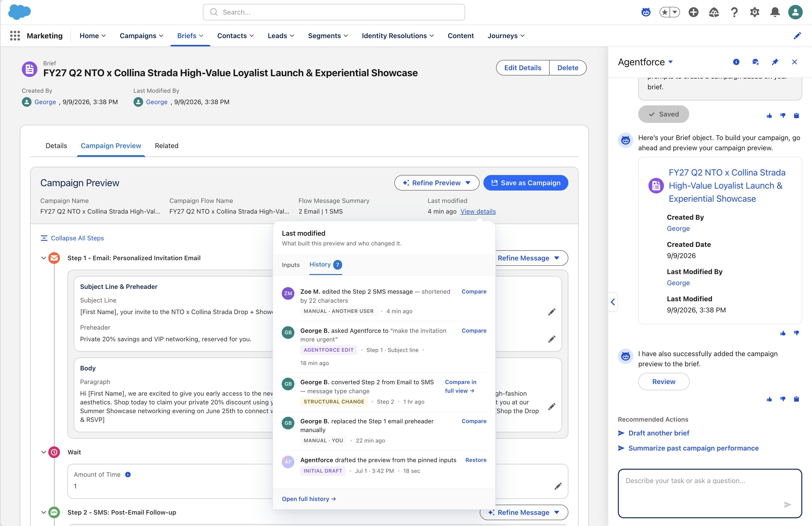Send the Agentforce message arrow
The height and width of the screenshot is (526, 812).
(x=787, y=505)
